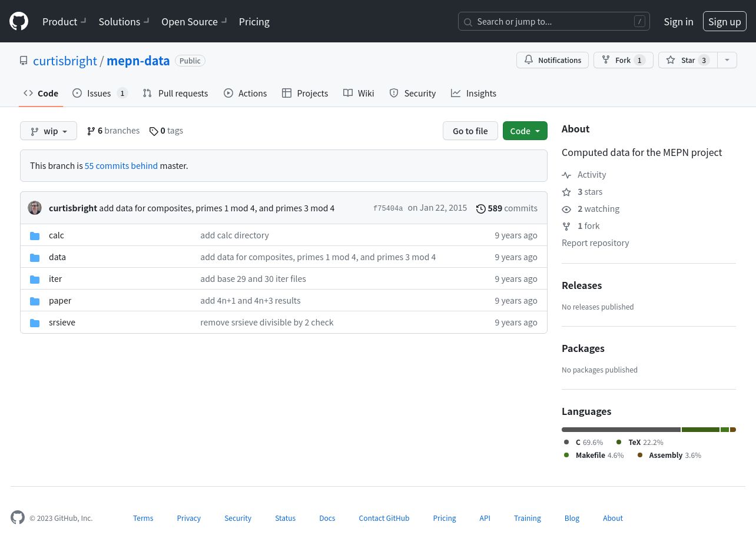Open the Product menu

(x=64, y=22)
